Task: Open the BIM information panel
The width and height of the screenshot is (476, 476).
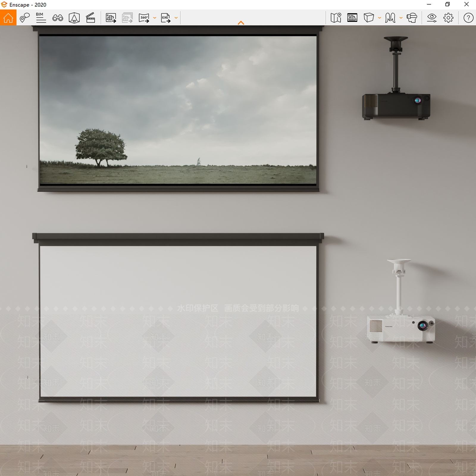Action: click(x=41, y=18)
